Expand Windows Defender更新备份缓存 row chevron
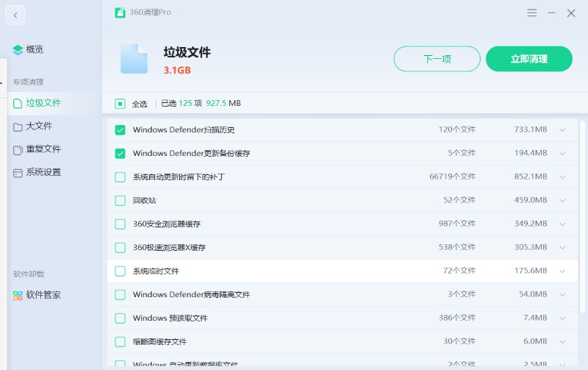Screen dimensions: 588x370 (x=562, y=154)
